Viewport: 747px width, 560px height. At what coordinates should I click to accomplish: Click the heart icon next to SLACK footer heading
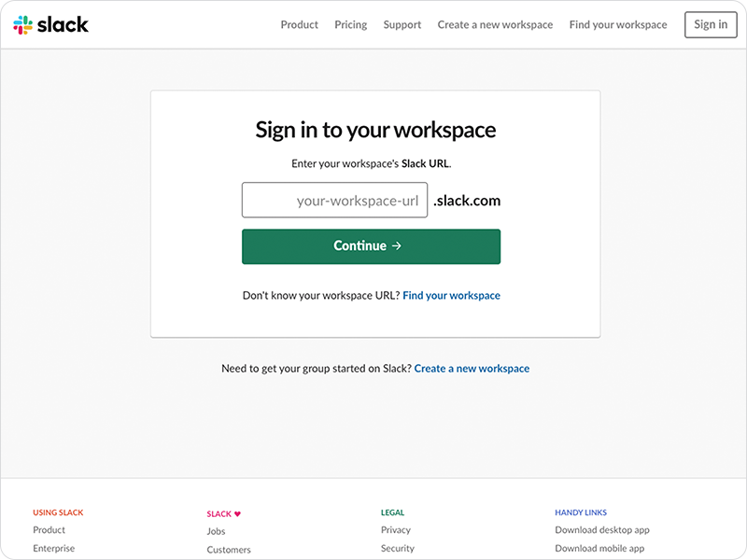coord(235,512)
